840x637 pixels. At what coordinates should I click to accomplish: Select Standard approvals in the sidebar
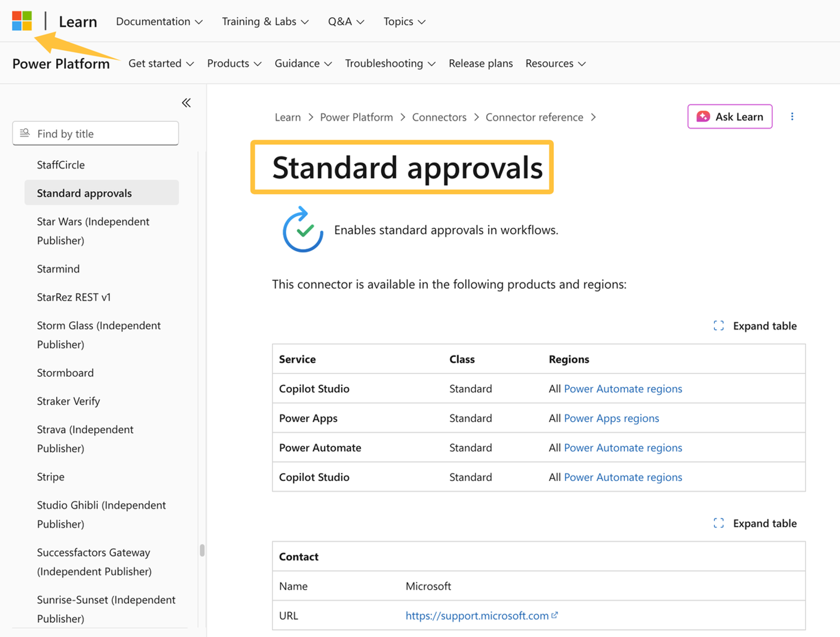[101, 193]
